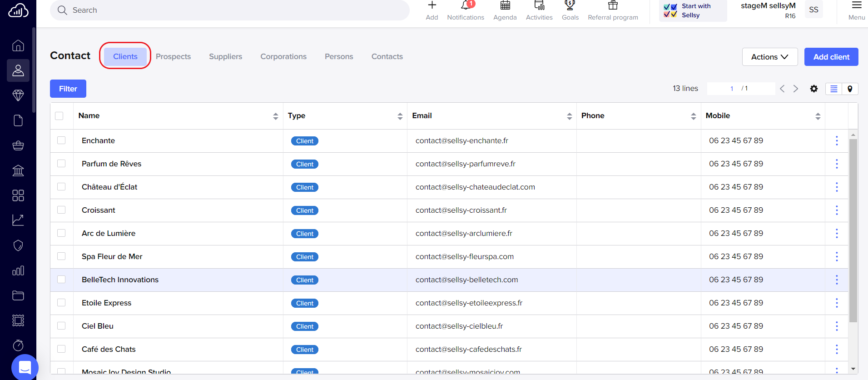Check the Parfum de Rêves row checkbox
Viewport: 868px width, 380px height.
pos(61,164)
